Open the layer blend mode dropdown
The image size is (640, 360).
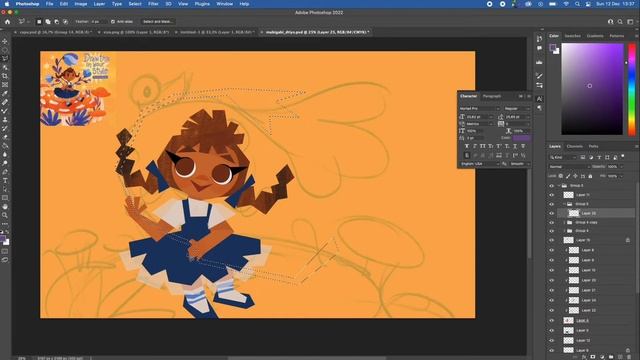[x=569, y=167]
